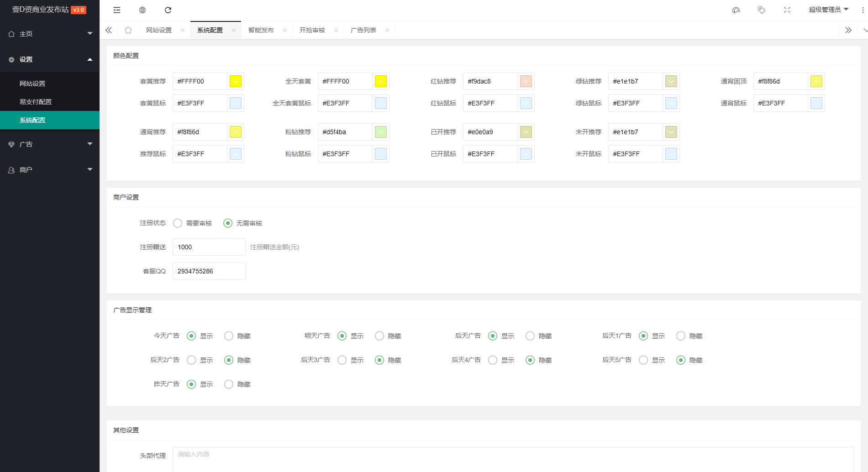
Task: Select 系统配置 in the sidebar
Action: (50, 120)
